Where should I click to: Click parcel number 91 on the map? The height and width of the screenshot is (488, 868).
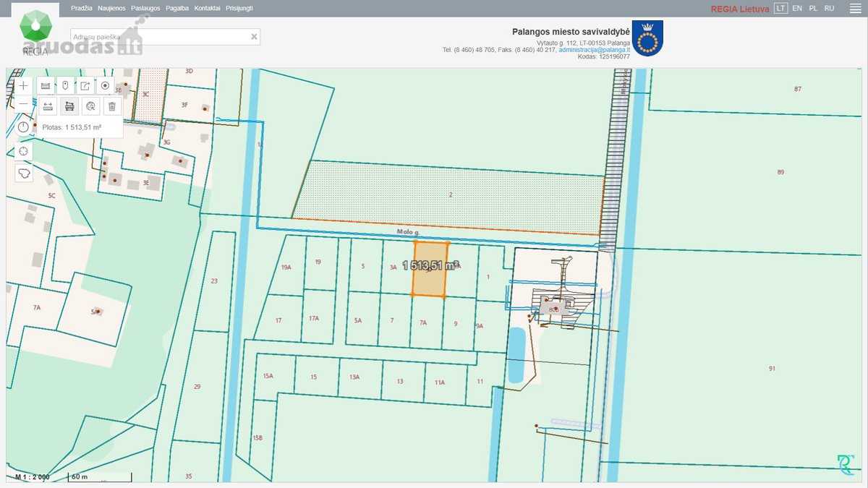[x=772, y=369]
